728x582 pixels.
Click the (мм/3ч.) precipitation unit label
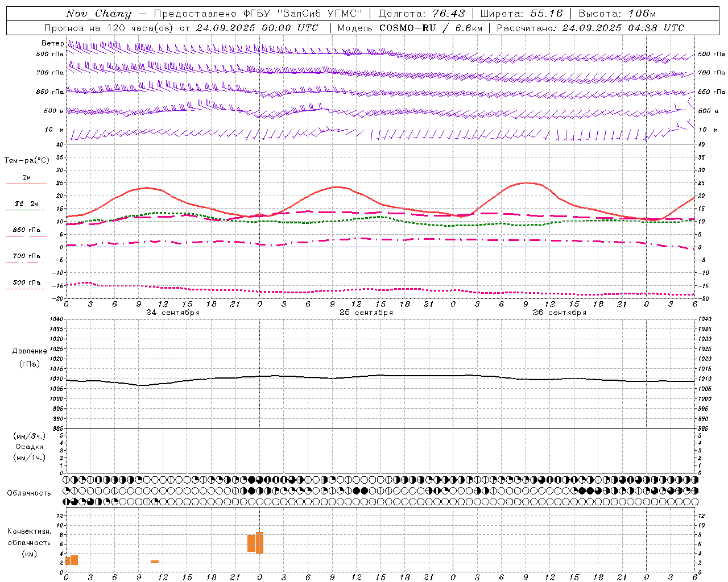pyautogui.click(x=30, y=436)
